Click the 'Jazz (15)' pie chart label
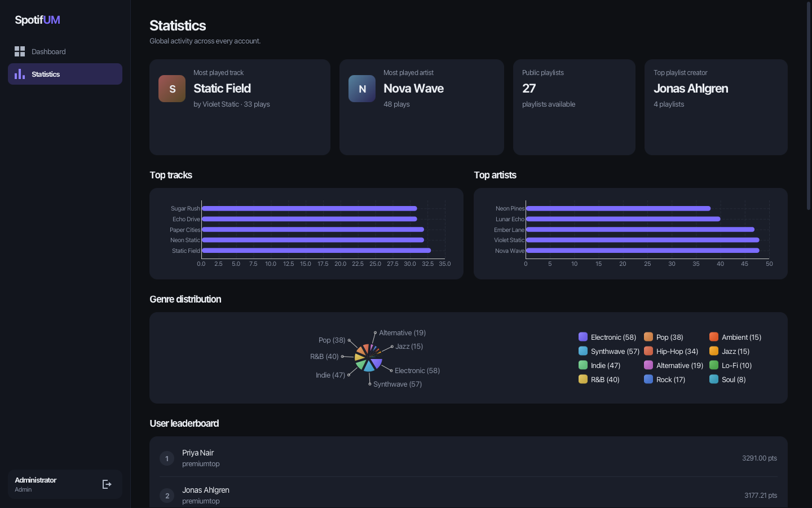The image size is (812, 508). click(x=409, y=347)
